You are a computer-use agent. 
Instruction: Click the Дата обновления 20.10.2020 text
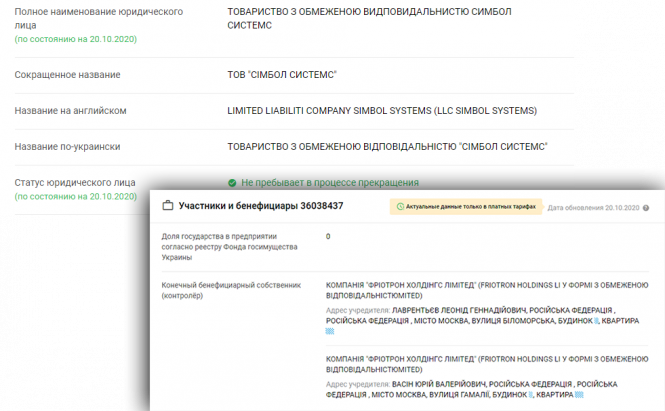[x=593, y=208]
